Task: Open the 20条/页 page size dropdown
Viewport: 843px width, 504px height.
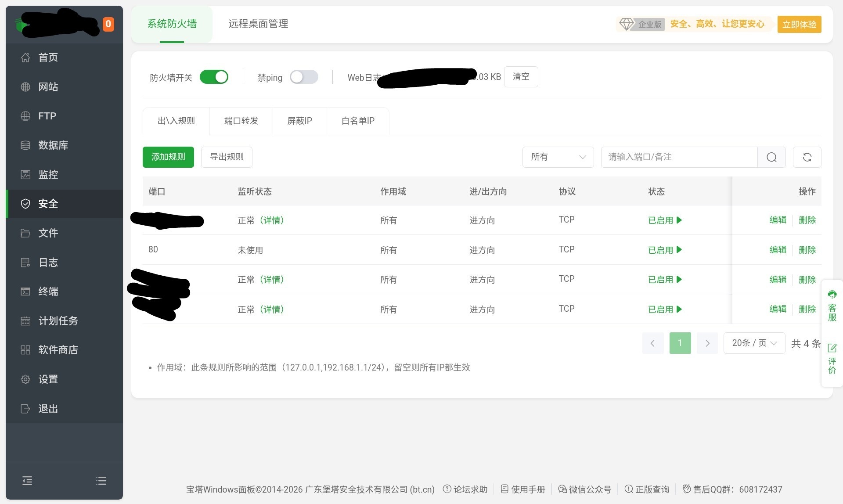Action: (x=754, y=343)
